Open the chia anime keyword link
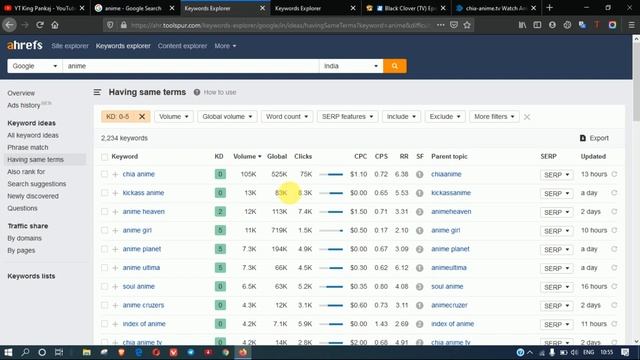 pyautogui.click(x=139, y=174)
